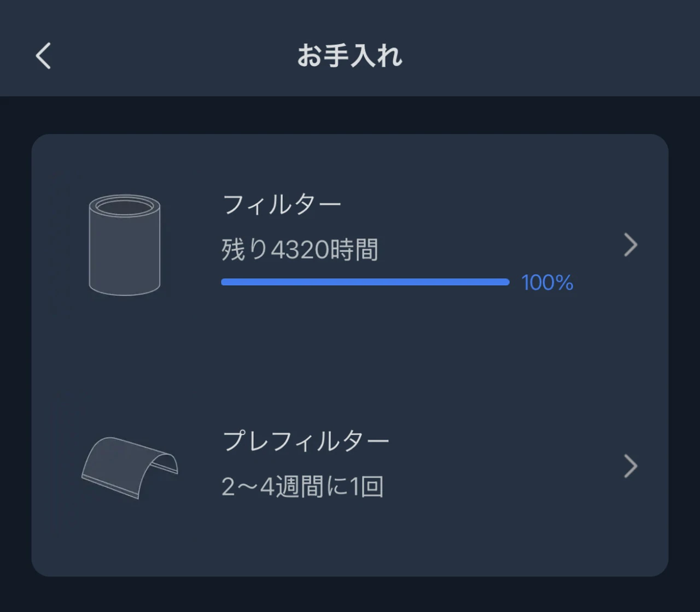
Task: Click the dark background below the card
Action: click(x=350, y=595)
